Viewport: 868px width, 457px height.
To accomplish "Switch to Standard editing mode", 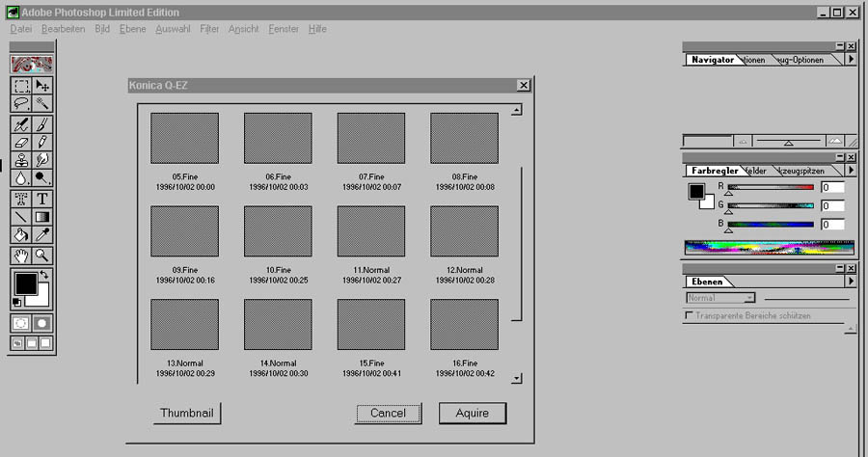I will [21, 323].
